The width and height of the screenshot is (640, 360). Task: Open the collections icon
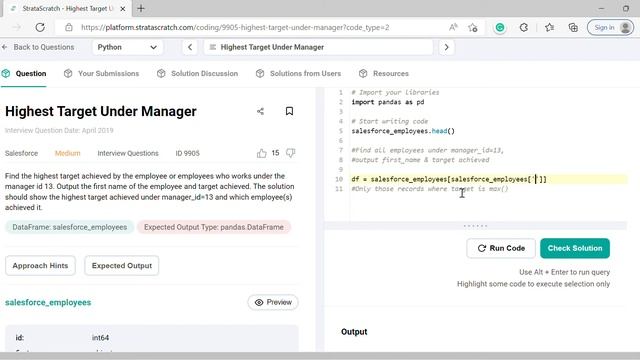coord(573,27)
